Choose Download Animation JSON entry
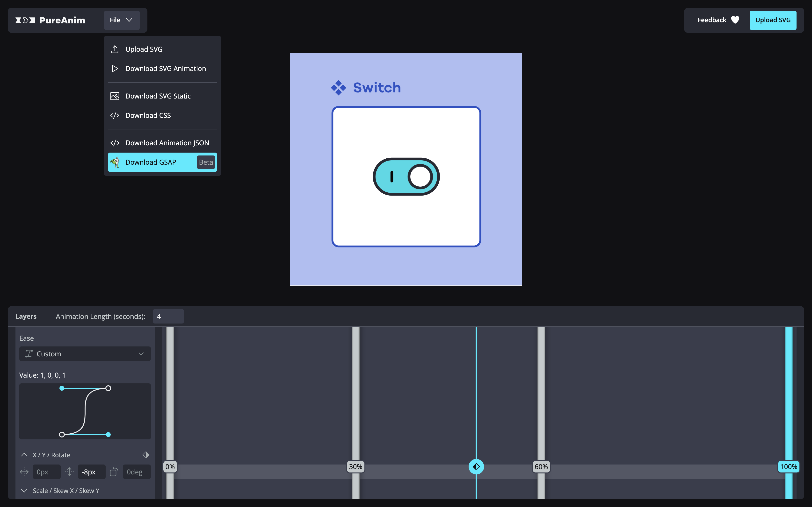 point(167,143)
